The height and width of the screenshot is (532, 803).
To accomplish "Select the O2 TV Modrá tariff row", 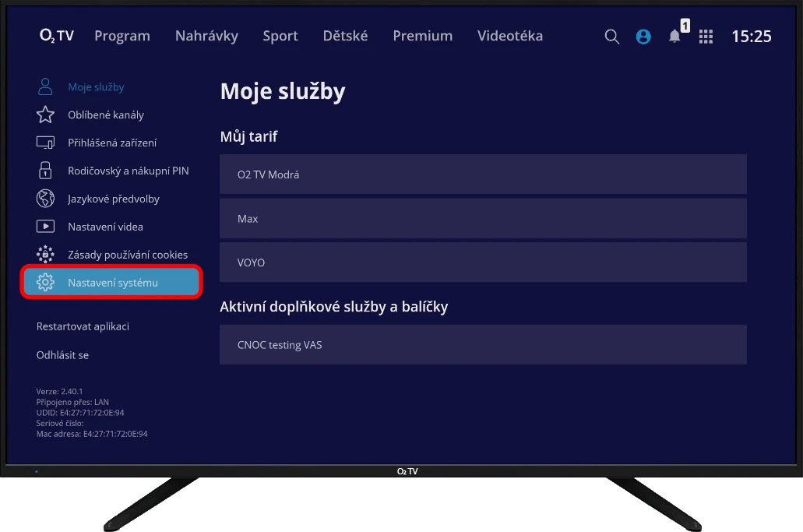I will pos(483,174).
